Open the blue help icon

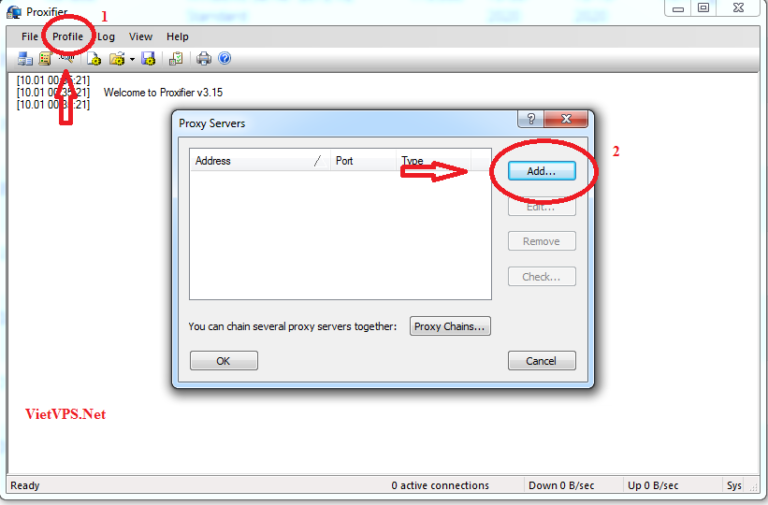(224, 59)
